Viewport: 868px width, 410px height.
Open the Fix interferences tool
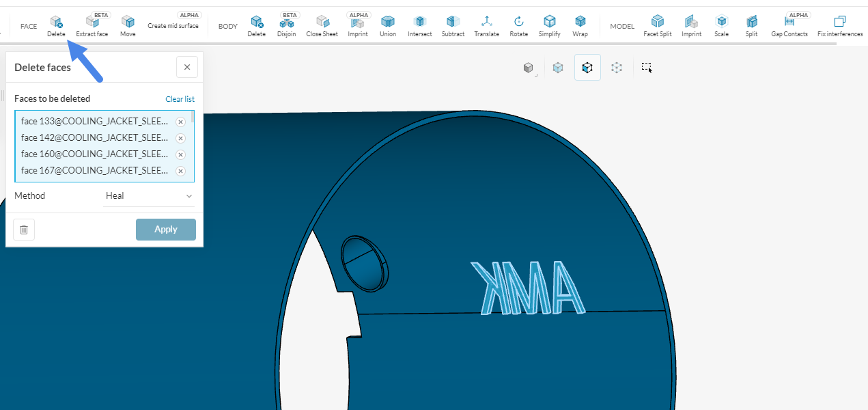click(x=840, y=26)
